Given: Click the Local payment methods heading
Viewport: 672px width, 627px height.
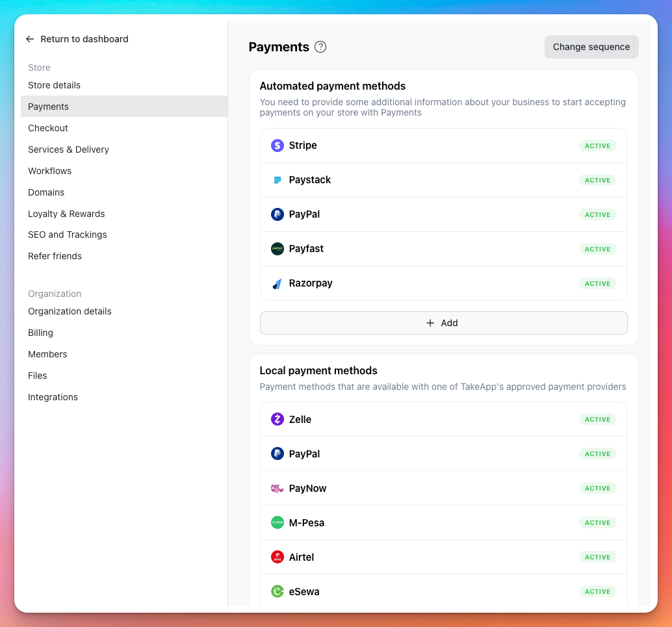Looking at the screenshot, I should click(318, 371).
